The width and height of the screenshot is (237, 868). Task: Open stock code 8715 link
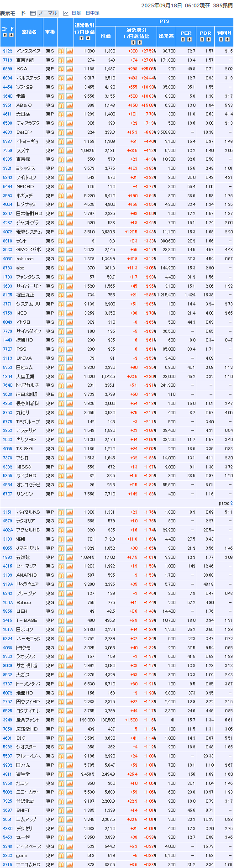(7, 864)
